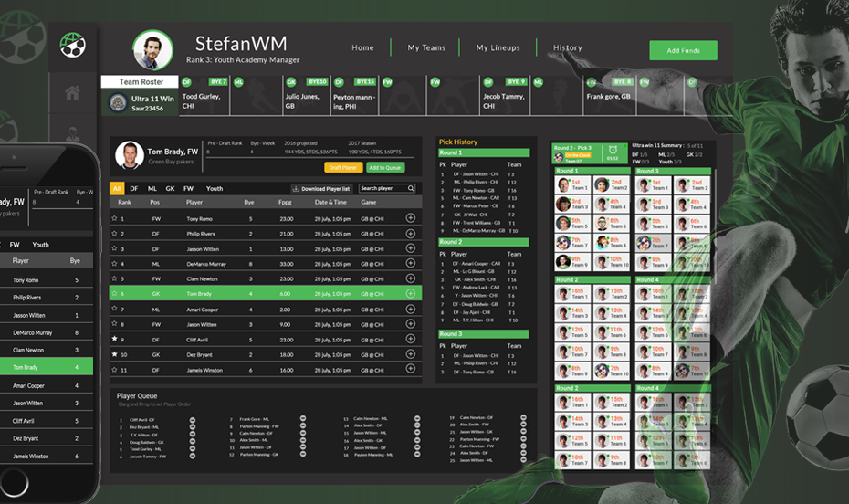Toggle star for Philip Rivers
The height and width of the screenshot is (504, 849).
pos(114,234)
